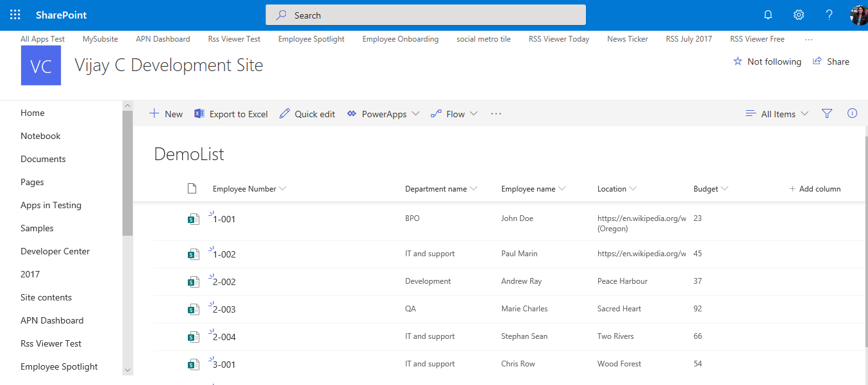868x385 pixels.
Task: Select Site contents in left navigation
Action: [46, 297]
